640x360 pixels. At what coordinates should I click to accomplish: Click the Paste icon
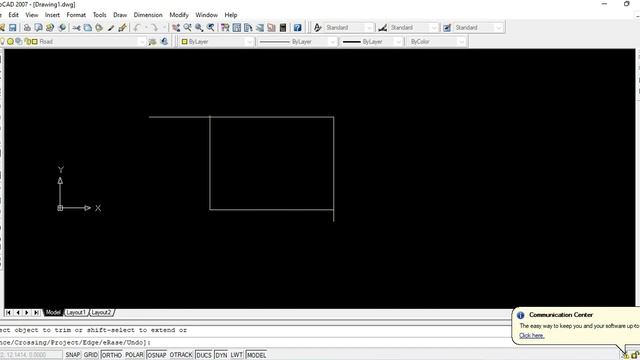[x=99, y=28]
